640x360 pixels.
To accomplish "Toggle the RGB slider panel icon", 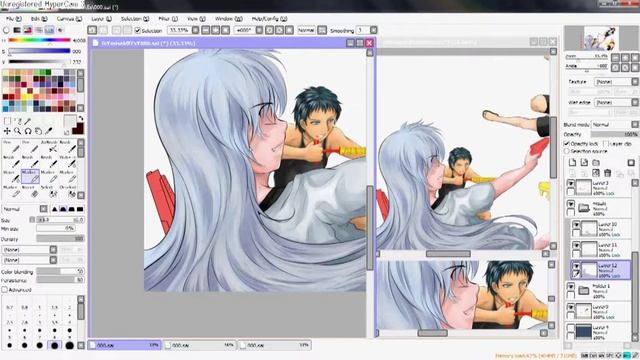I will 17,30.
